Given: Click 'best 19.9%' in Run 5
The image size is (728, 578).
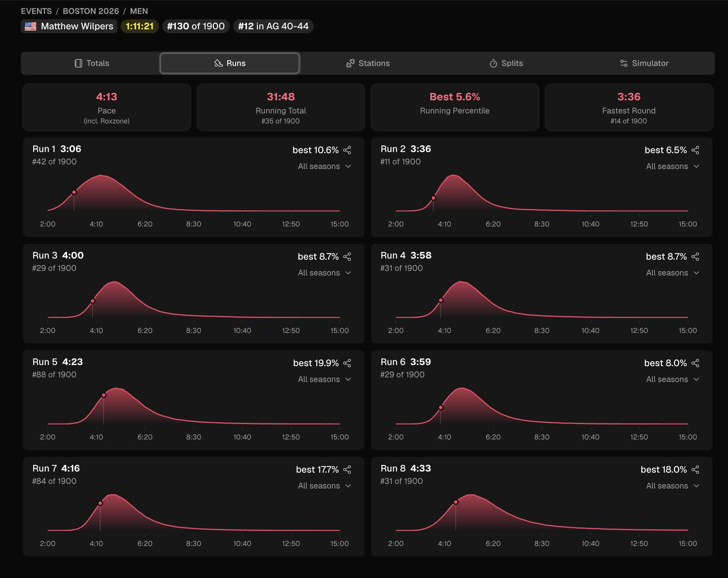Looking at the screenshot, I should point(316,363).
